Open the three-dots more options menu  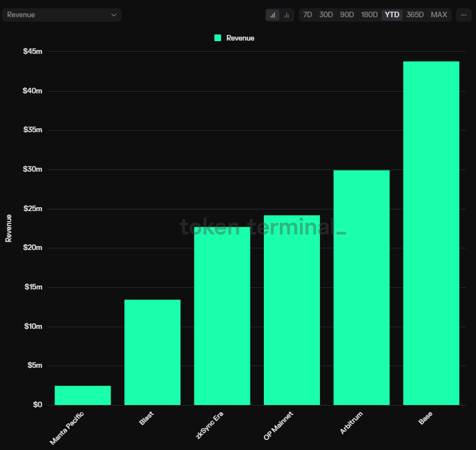click(464, 15)
